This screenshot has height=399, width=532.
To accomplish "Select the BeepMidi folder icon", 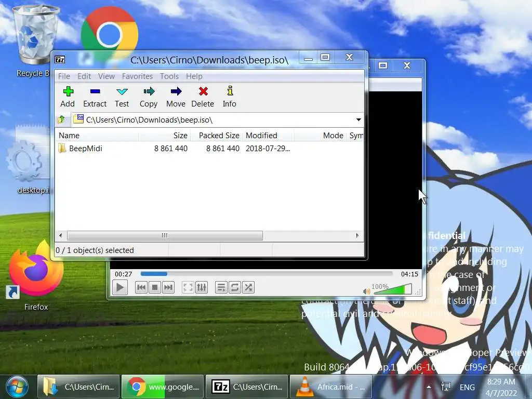I will click(x=62, y=148).
